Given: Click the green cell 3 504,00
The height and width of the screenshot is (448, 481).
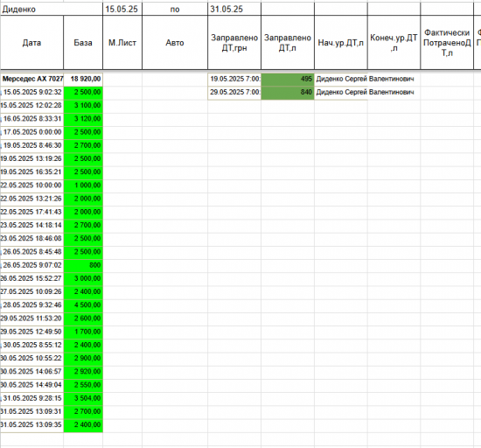Looking at the screenshot, I should point(83,398).
